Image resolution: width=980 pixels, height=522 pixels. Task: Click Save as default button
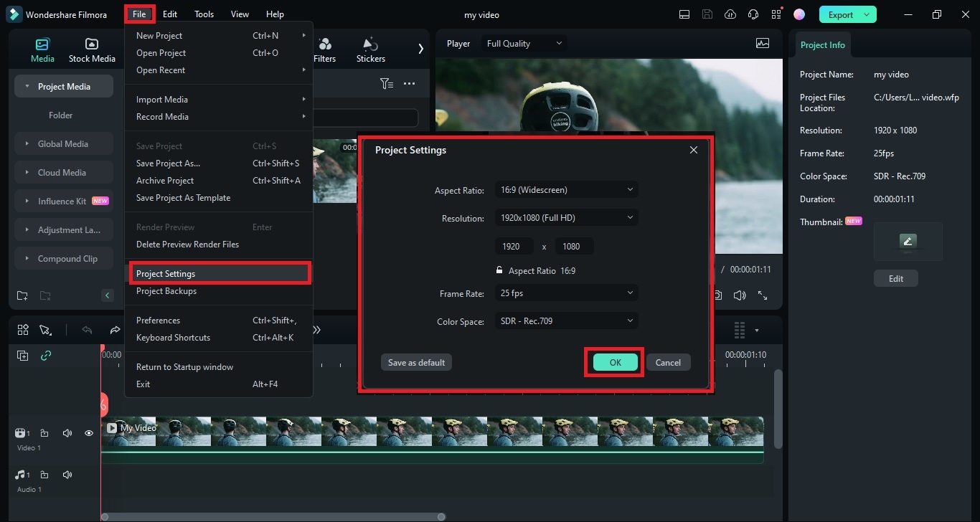(x=416, y=363)
